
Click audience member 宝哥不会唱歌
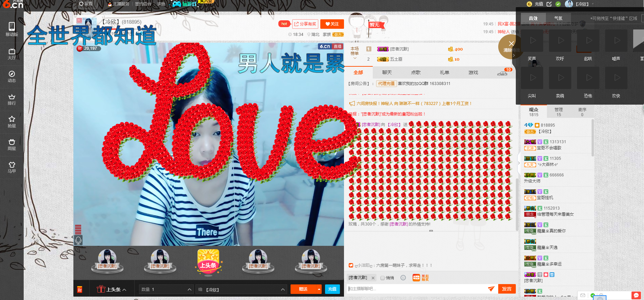(x=549, y=148)
